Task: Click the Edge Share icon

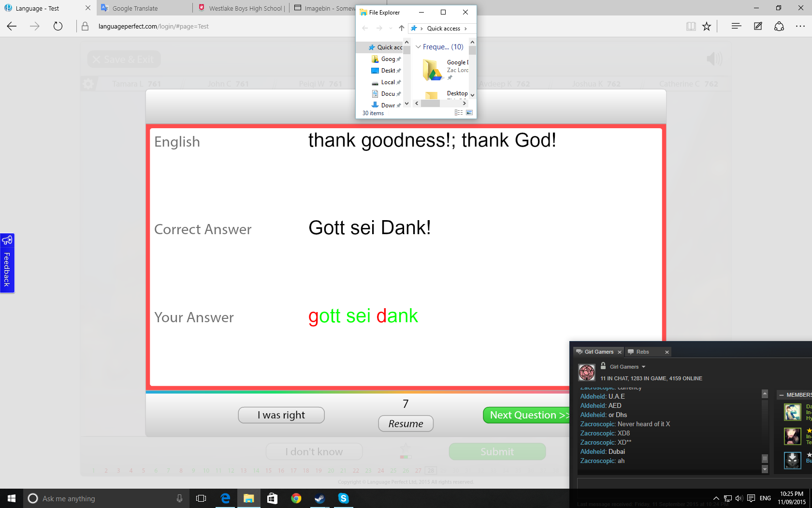Action: click(779, 27)
